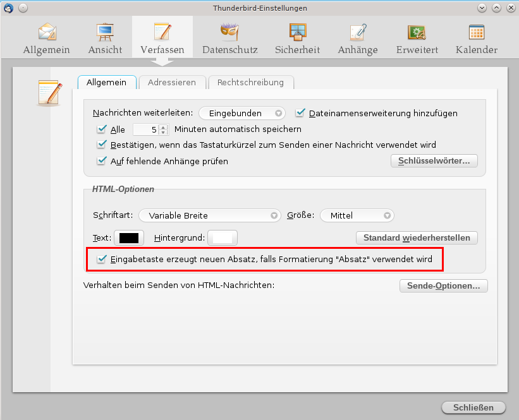Click Standard wiederherstellen button
519x420 pixels.
click(x=417, y=237)
